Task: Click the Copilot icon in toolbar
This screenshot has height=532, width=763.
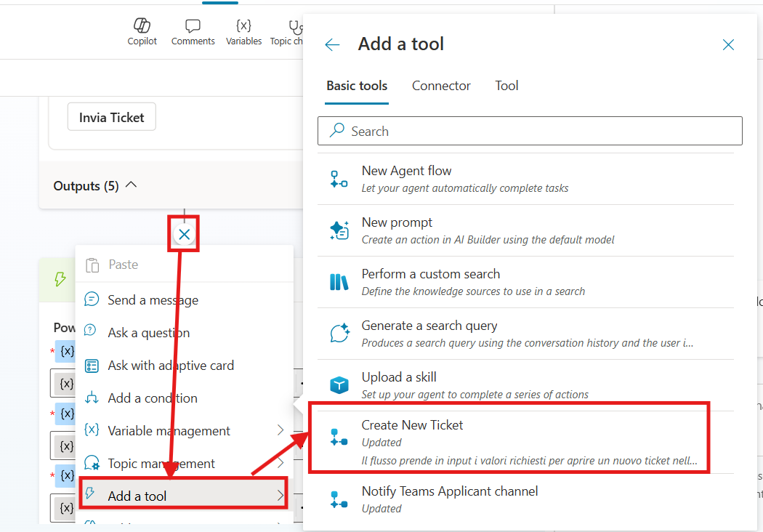Action: click(142, 28)
